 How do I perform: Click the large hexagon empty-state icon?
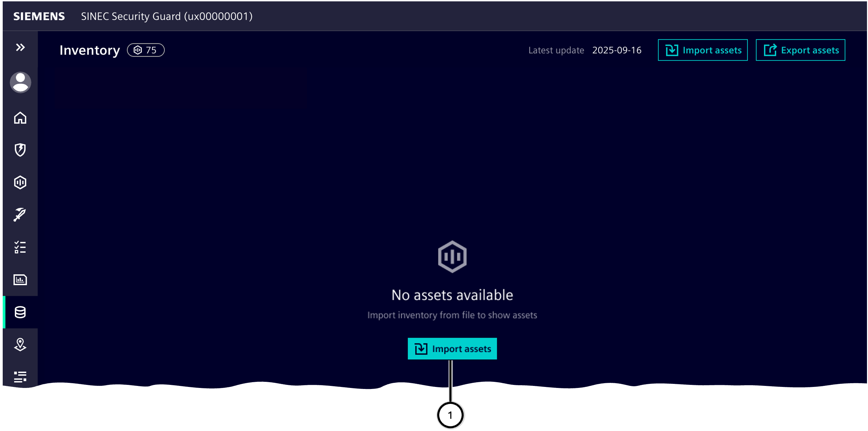coord(452,257)
